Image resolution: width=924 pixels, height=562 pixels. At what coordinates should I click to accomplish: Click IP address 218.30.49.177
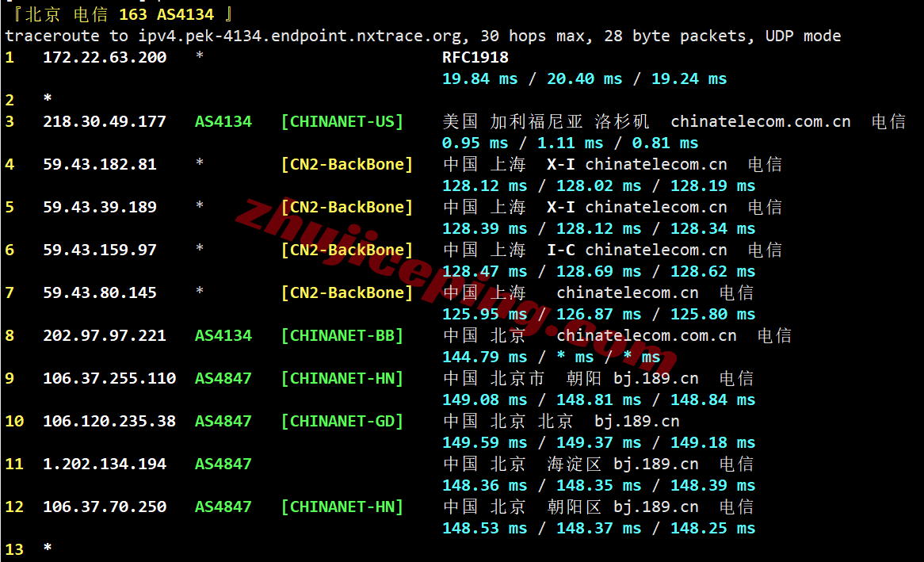[105, 121]
